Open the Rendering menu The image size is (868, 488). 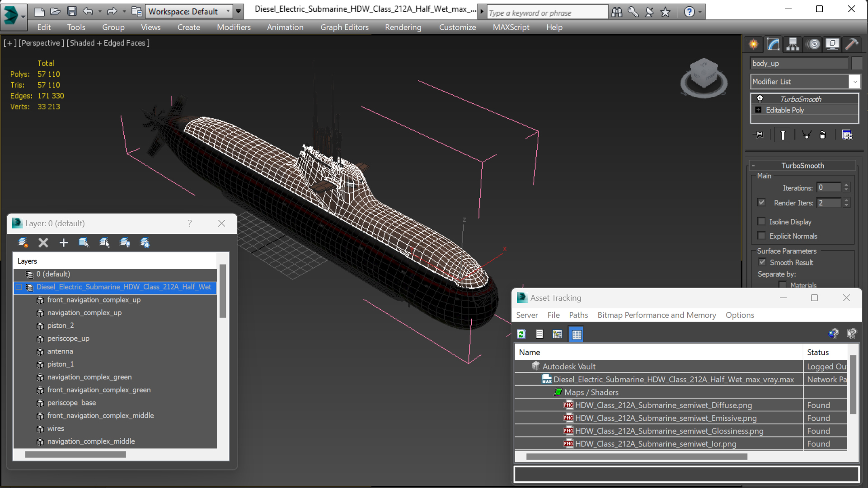[x=403, y=27]
